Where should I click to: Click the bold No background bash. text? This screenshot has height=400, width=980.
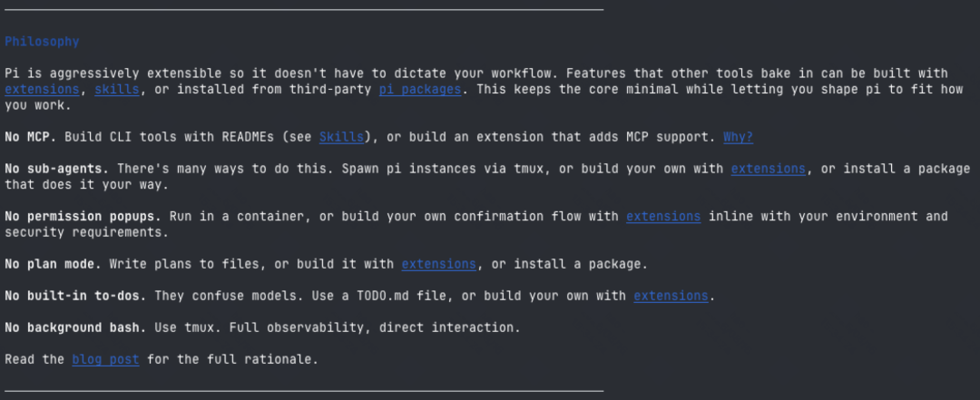coord(75,327)
